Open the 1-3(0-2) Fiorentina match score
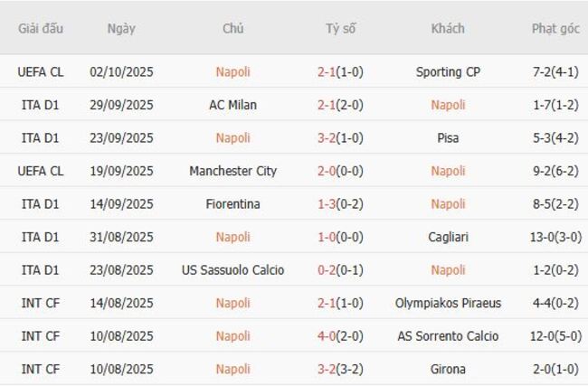This screenshot has height=386, width=588. [x=340, y=204]
